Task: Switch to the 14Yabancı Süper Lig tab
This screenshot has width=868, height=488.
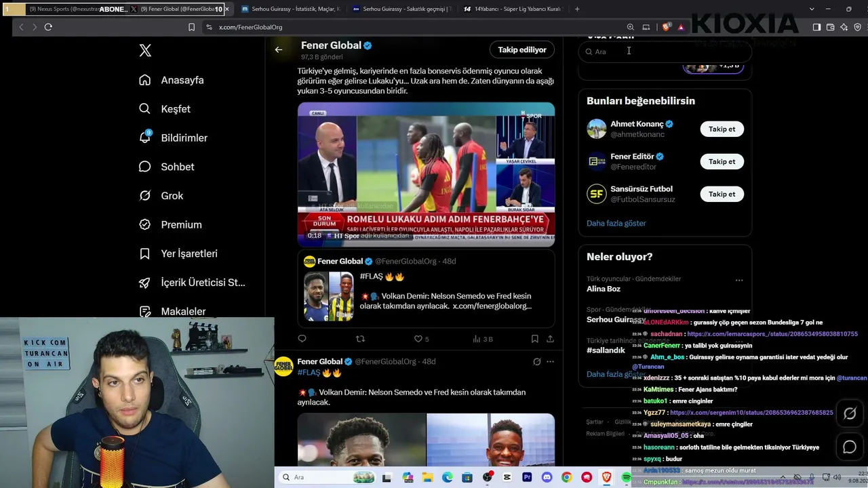Action: [513, 9]
